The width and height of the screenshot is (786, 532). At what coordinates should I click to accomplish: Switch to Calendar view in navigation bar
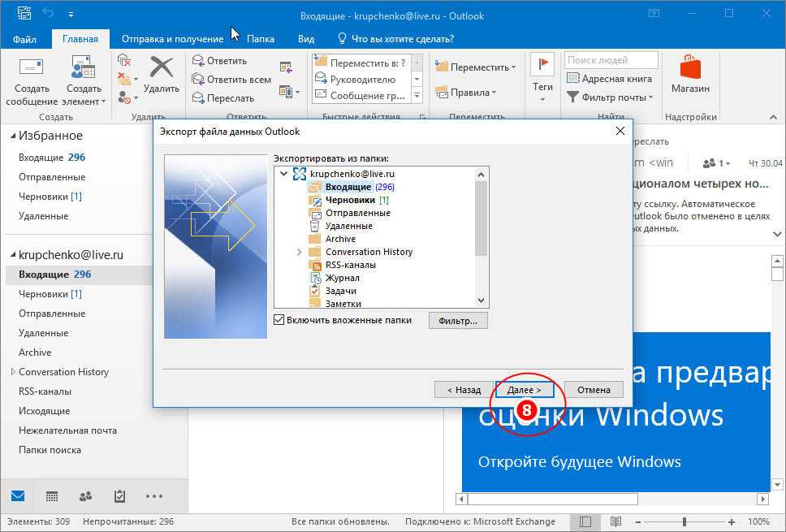tap(51, 496)
